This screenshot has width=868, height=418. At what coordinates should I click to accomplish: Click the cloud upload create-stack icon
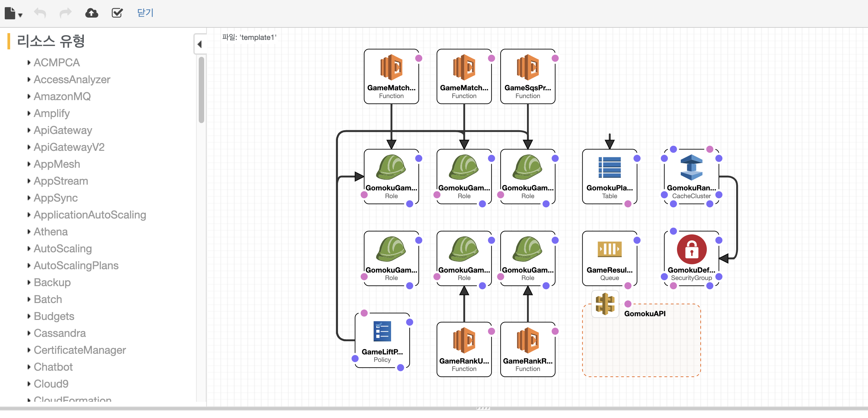pos(92,13)
